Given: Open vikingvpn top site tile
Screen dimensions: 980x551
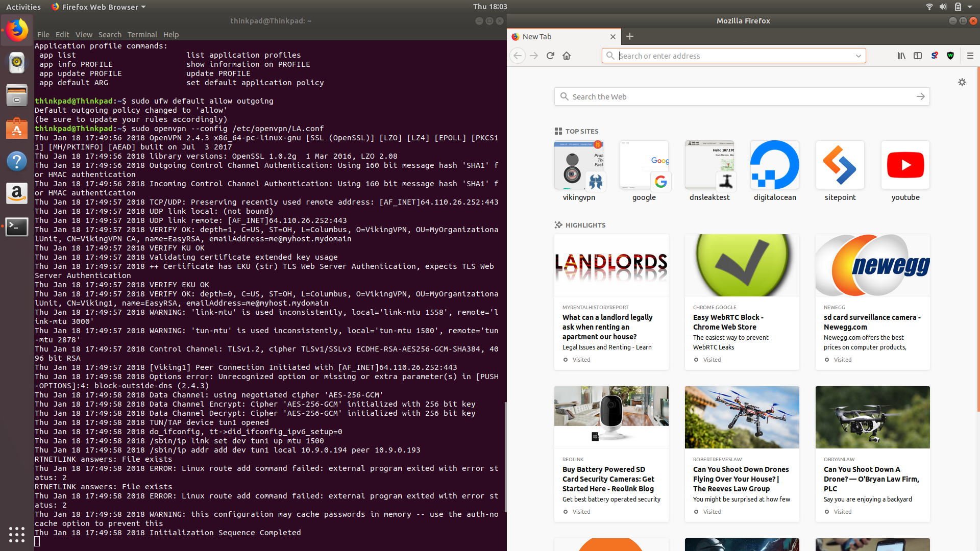Looking at the screenshot, I should 579,171.
